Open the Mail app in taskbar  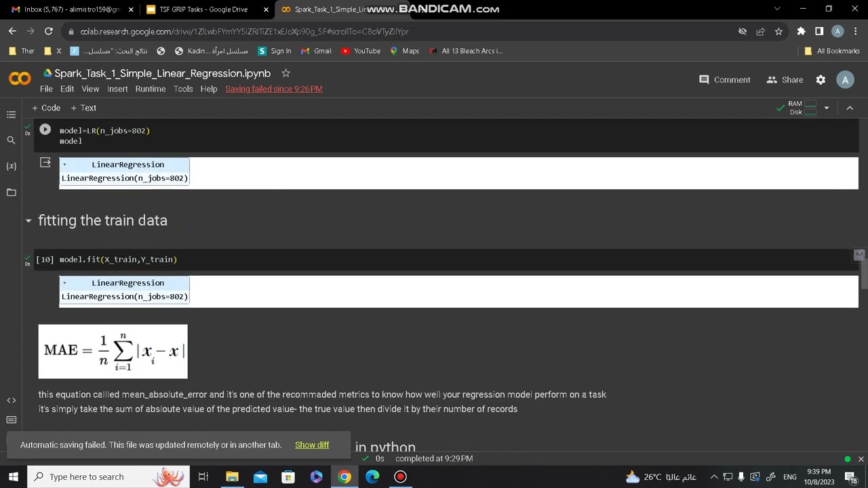(260, 476)
